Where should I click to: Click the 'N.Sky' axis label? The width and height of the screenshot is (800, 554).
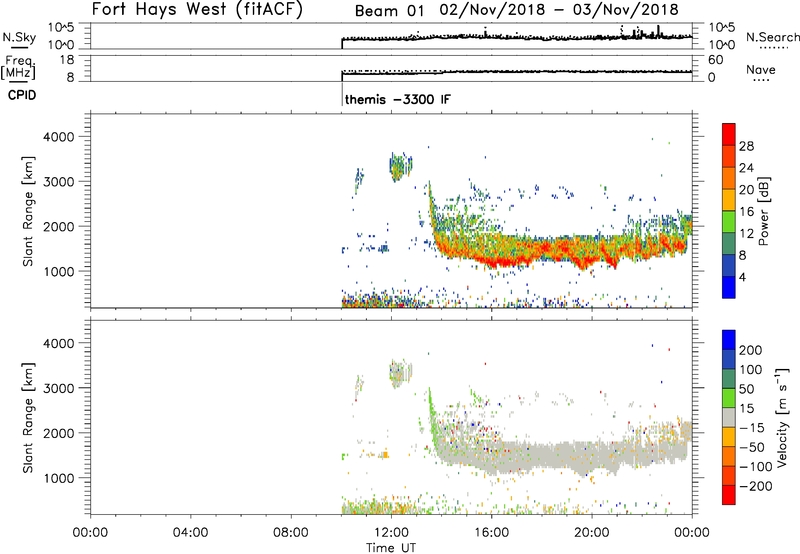click(x=19, y=37)
